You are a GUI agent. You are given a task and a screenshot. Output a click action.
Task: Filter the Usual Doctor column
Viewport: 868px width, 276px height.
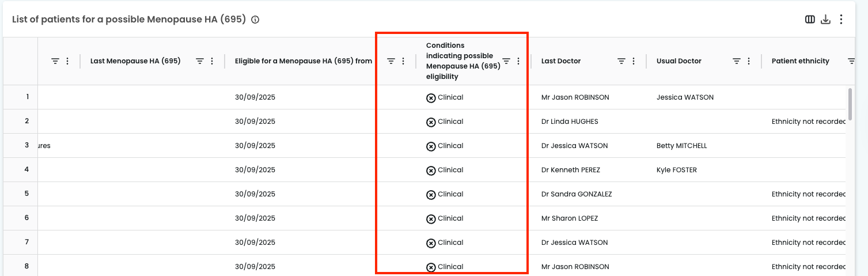[736, 61]
